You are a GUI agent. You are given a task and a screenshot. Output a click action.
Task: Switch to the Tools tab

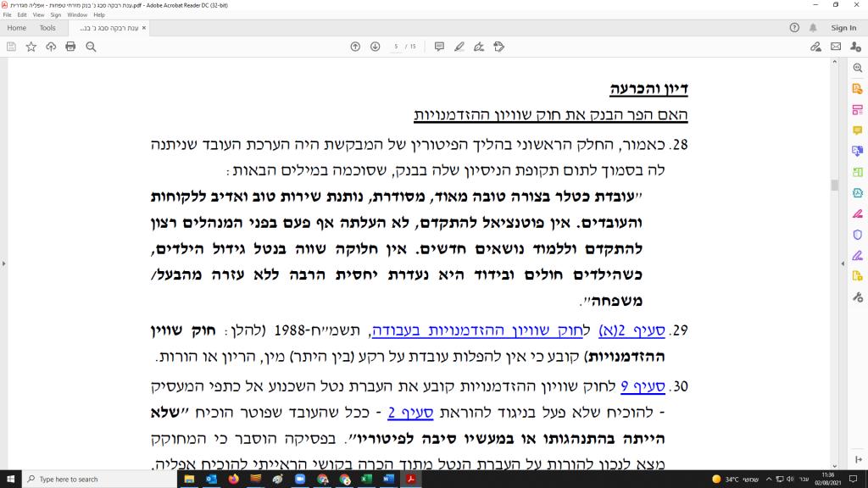point(47,27)
